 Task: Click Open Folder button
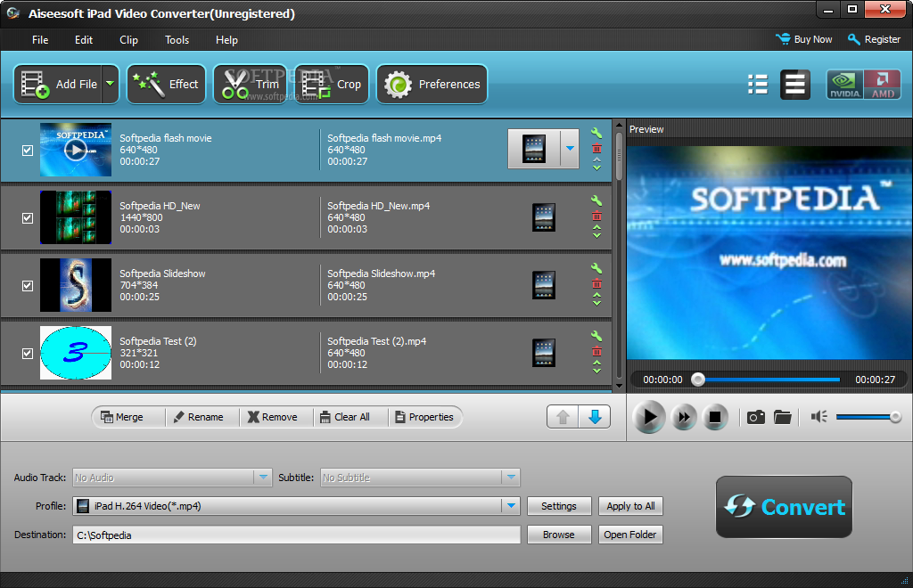tap(630, 535)
